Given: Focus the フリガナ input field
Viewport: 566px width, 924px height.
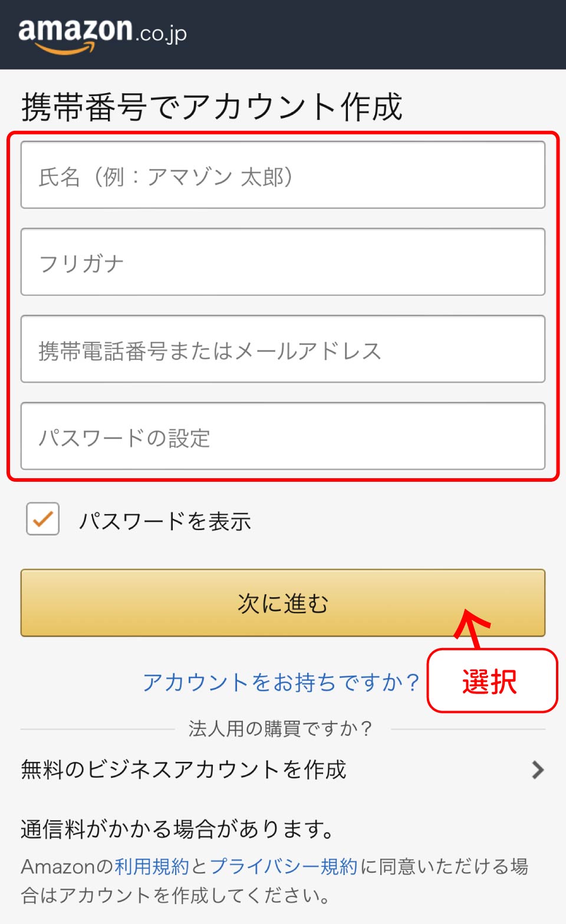Looking at the screenshot, I should 283,262.
